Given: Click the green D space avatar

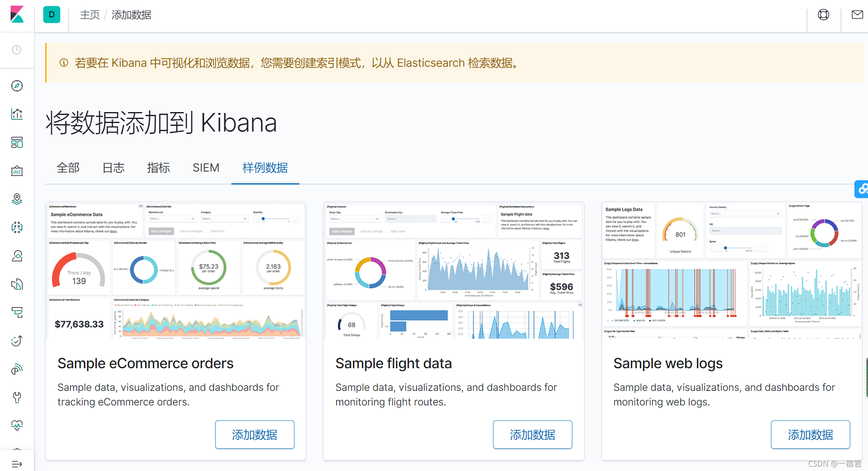Looking at the screenshot, I should (x=52, y=15).
